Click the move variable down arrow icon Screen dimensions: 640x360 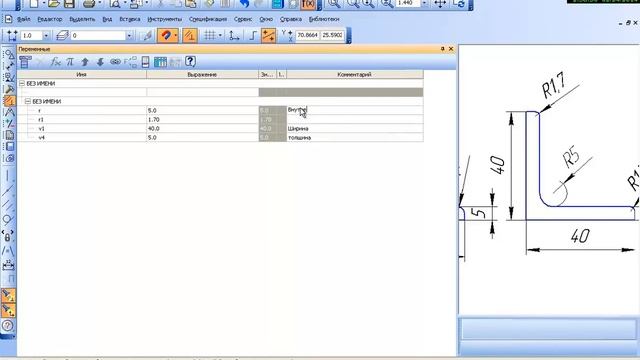click(100, 62)
